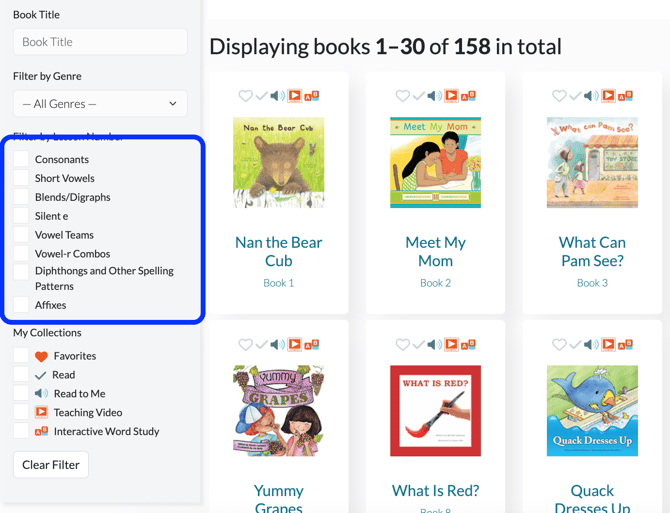Select the Quack Dresses Up cover thumbnail
Screen dimensions: 670x513
pyautogui.click(x=592, y=410)
